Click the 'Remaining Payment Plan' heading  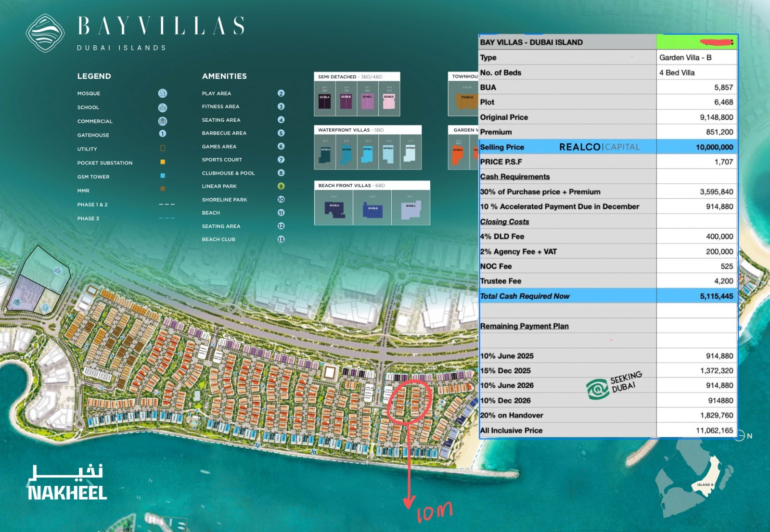pyautogui.click(x=524, y=326)
